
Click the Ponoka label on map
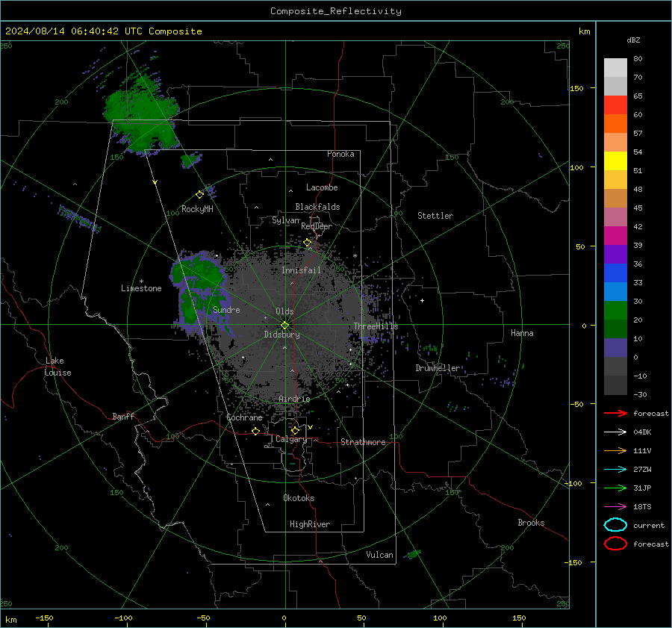[x=340, y=154]
